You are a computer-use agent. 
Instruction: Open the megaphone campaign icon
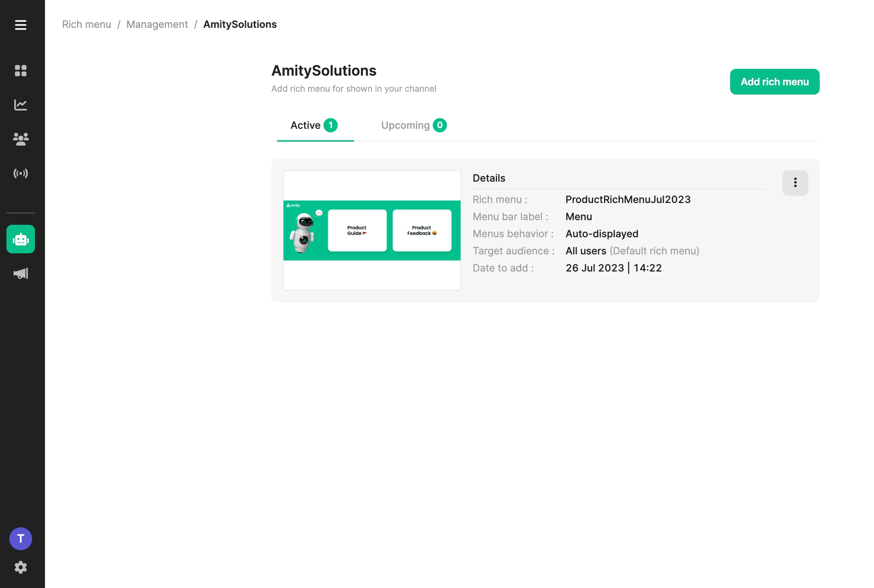click(x=21, y=273)
